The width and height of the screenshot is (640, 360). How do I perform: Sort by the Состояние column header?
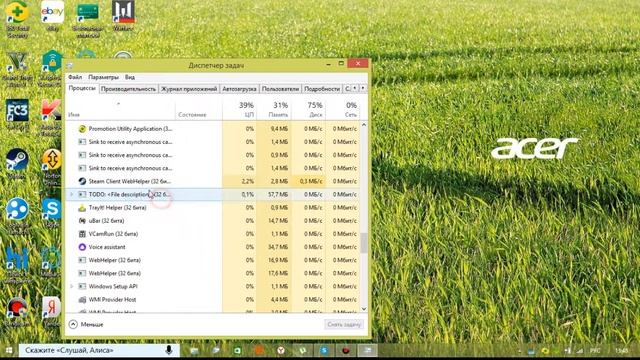tap(199, 109)
